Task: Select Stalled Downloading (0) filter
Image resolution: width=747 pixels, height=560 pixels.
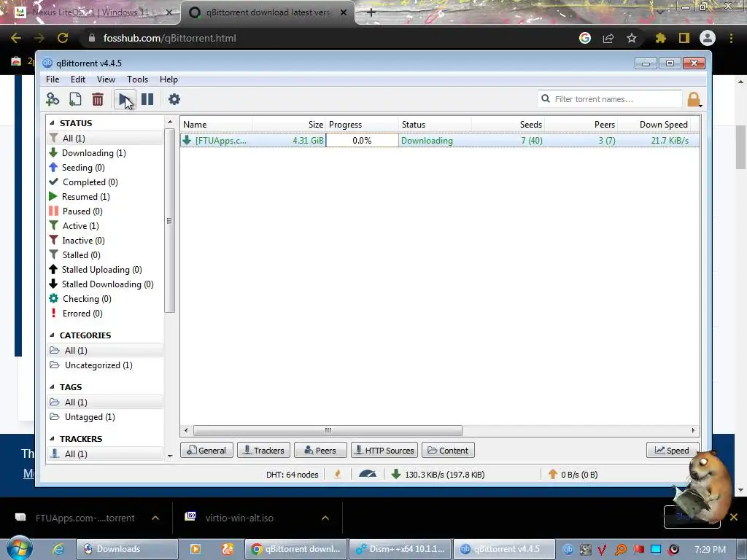Action: pos(107,284)
